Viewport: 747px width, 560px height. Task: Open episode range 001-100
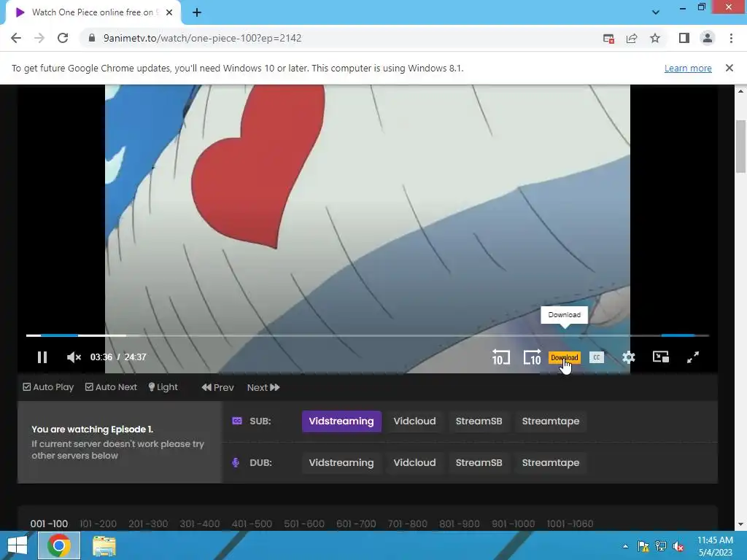49,524
